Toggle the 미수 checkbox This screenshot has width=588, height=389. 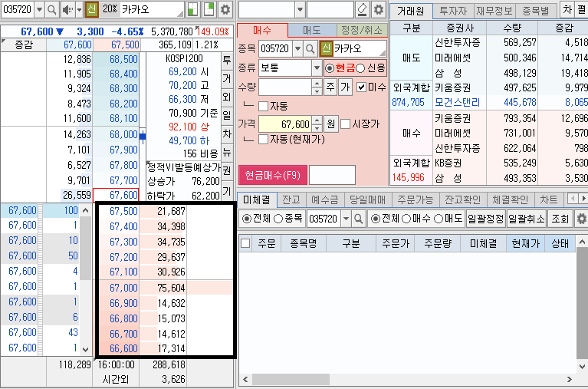(361, 87)
